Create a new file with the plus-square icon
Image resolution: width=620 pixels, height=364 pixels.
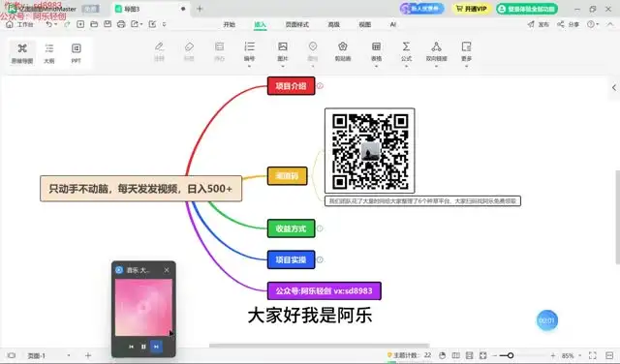click(x=80, y=24)
